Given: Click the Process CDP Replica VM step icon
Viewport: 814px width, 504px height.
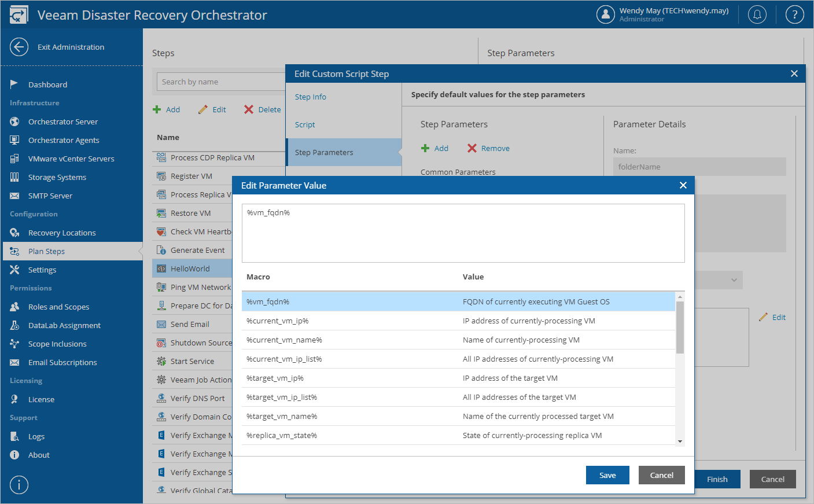Looking at the screenshot, I should (x=161, y=157).
